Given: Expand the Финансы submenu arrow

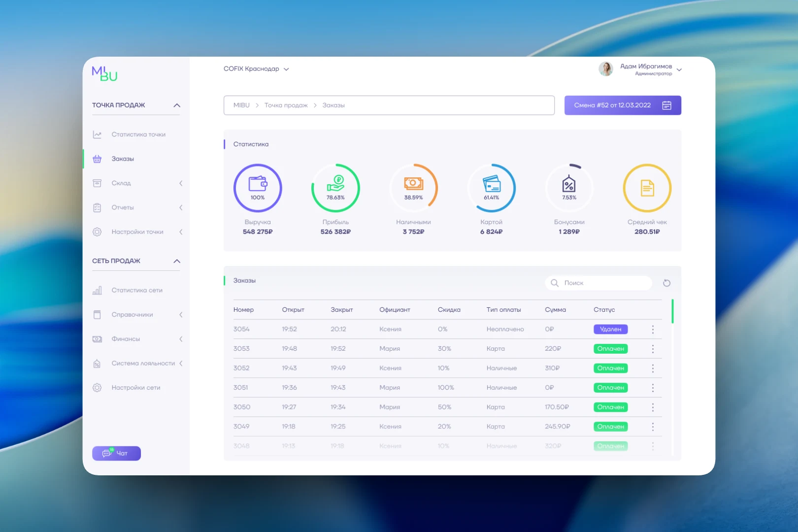Looking at the screenshot, I should pyautogui.click(x=181, y=339).
